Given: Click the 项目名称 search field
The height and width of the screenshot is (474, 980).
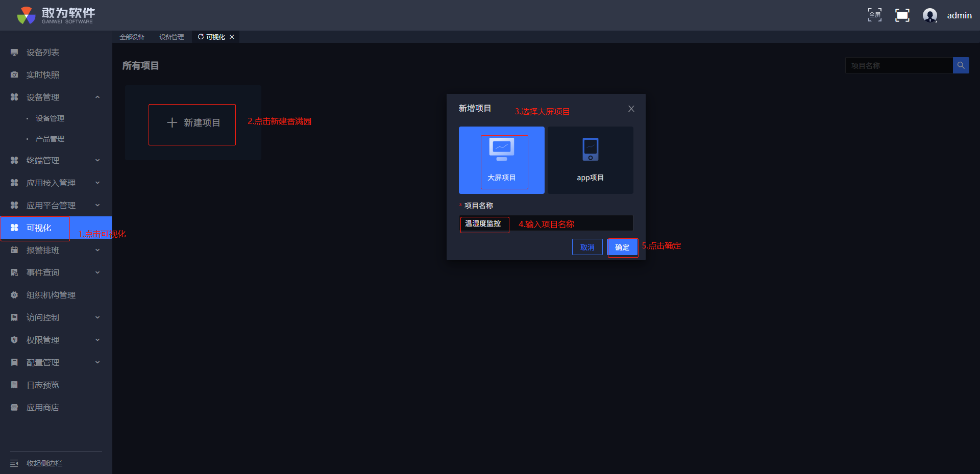Looking at the screenshot, I should click(x=899, y=65).
